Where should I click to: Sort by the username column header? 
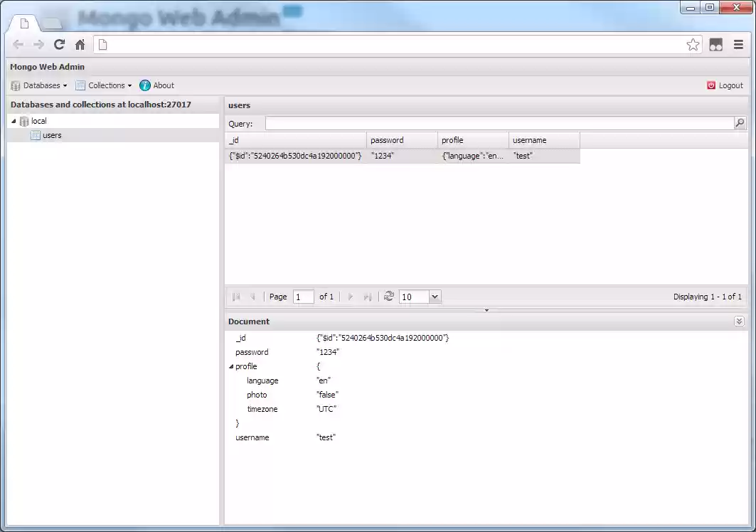pyautogui.click(x=528, y=140)
